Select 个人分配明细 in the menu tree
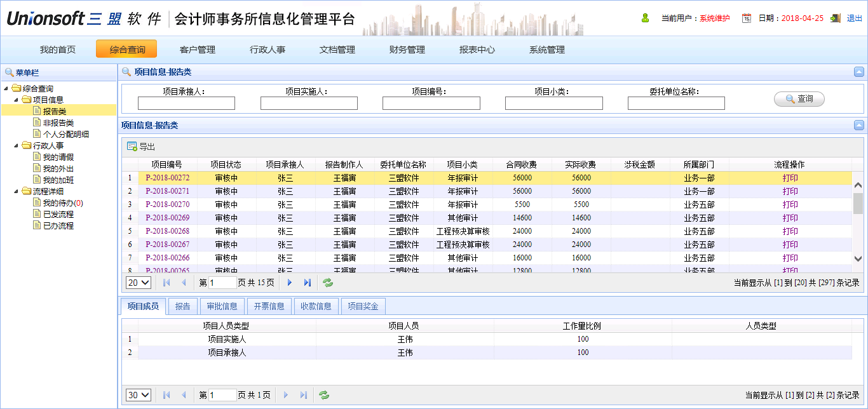868x409 pixels. click(x=66, y=135)
